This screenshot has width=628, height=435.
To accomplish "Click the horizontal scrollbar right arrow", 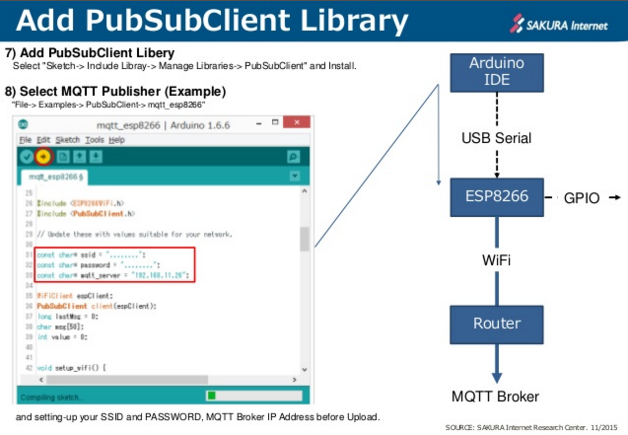I will pos(294,379).
